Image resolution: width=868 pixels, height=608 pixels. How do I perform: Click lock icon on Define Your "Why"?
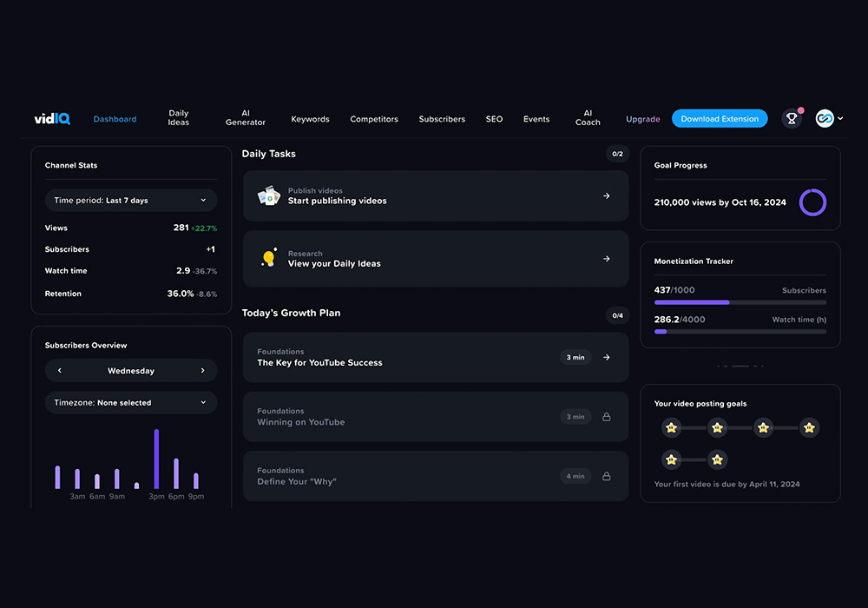click(x=607, y=476)
